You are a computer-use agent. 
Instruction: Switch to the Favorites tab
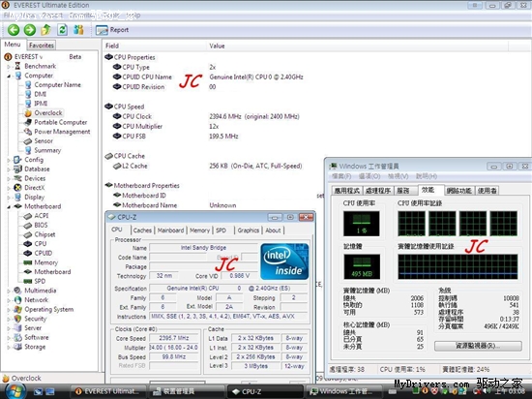click(x=41, y=46)
